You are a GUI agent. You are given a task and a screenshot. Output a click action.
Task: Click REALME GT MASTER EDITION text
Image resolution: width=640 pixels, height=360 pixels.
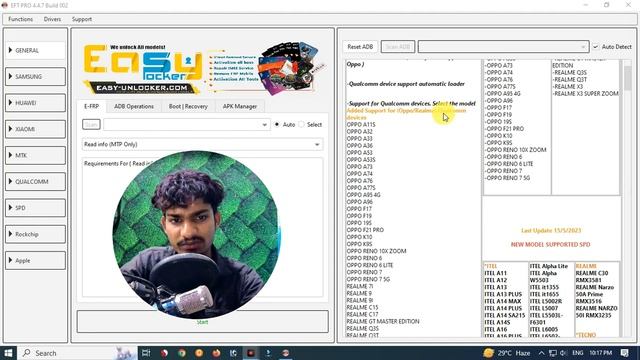pyautogui.click(x=382, y=321)
